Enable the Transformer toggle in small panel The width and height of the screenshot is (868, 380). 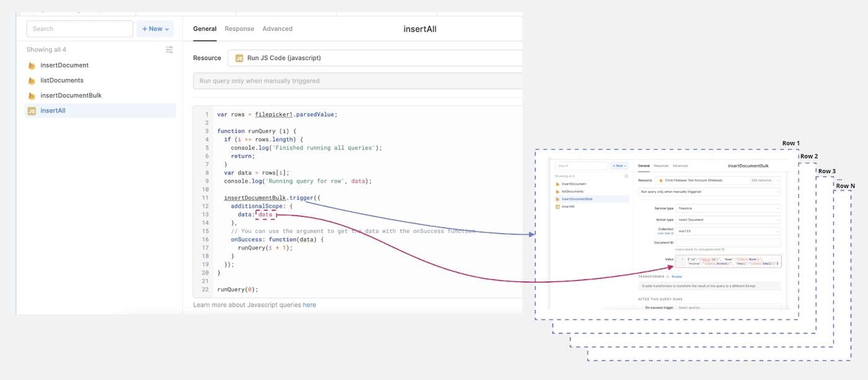tap(676, 276)
